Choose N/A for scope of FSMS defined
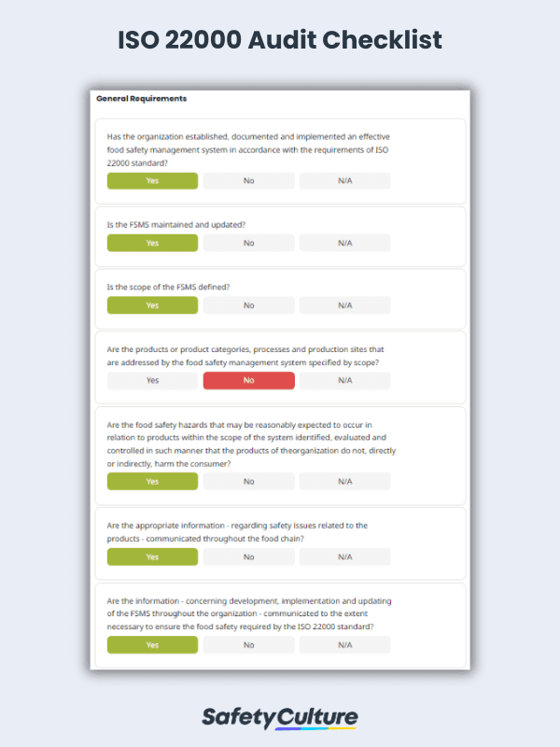The height and width of the screenshot is (747, 560). point(344,305)
